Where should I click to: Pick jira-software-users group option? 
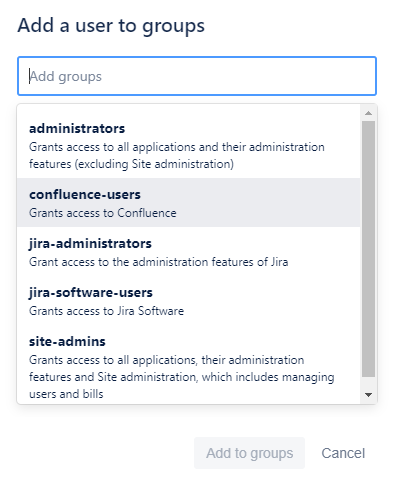189,301
